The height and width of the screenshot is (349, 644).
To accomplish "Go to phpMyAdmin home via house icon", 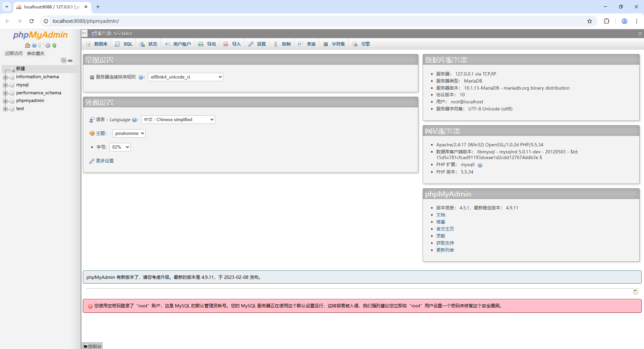I will coord(28,45).
